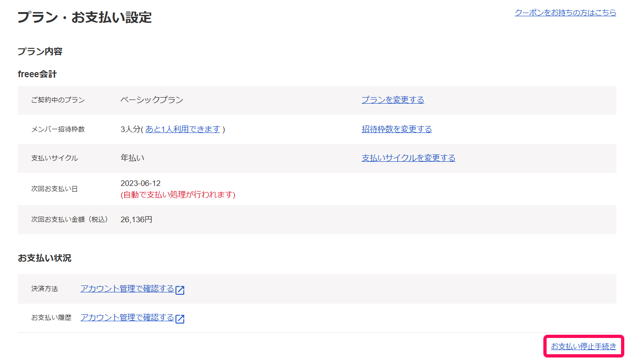Click the 次回お支払い金額（税込） label
Image resolution: width=635 pixels, height=364 pixels.
(x=69, y=219)
